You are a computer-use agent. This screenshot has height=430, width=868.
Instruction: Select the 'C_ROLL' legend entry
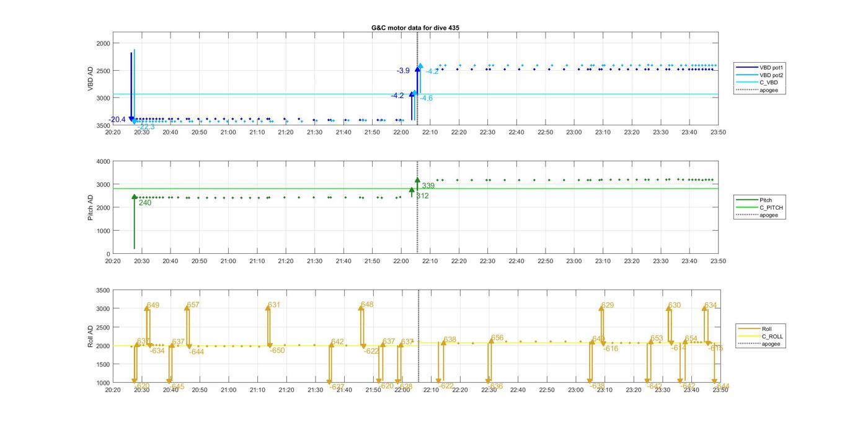[773, 336]
